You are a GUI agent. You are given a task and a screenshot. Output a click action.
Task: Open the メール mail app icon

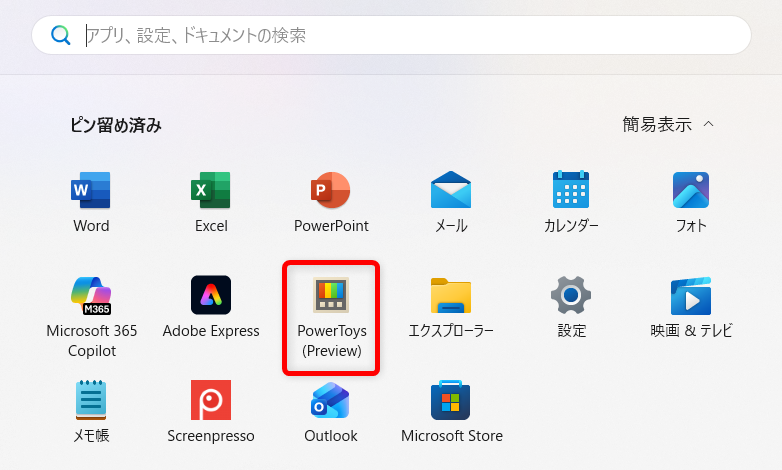click(451, 190)
